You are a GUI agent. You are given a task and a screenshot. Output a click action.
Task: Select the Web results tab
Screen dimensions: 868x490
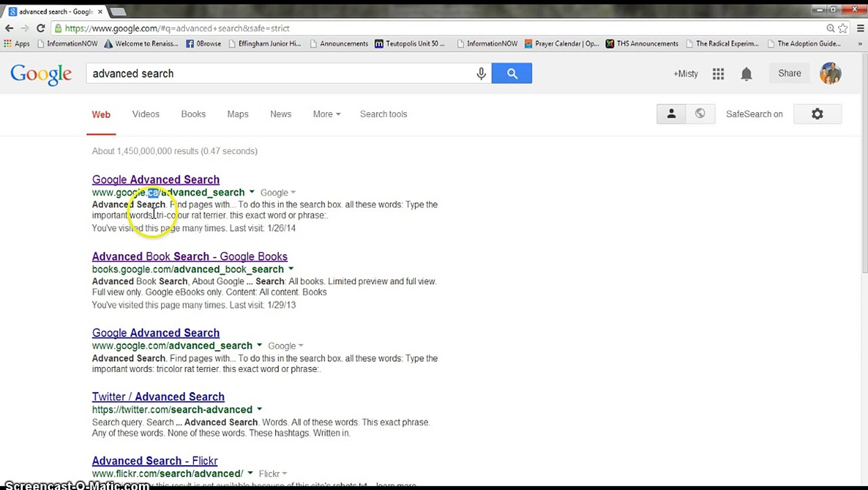(101, 114)
